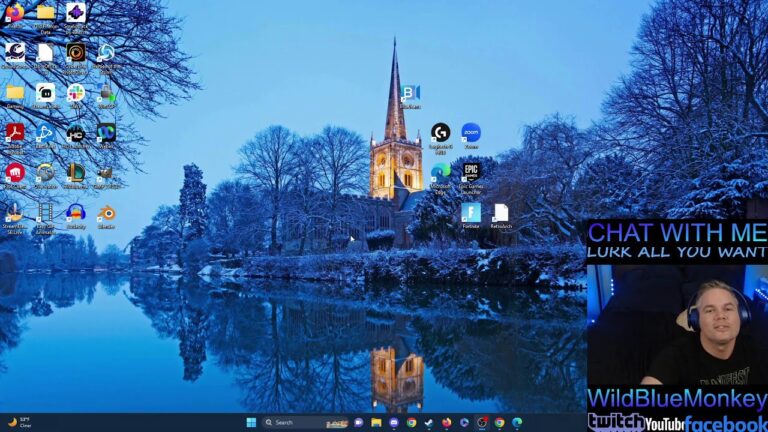Open the RetroArch file on desktop
The image size is (768, 432).
coord(501,216)
